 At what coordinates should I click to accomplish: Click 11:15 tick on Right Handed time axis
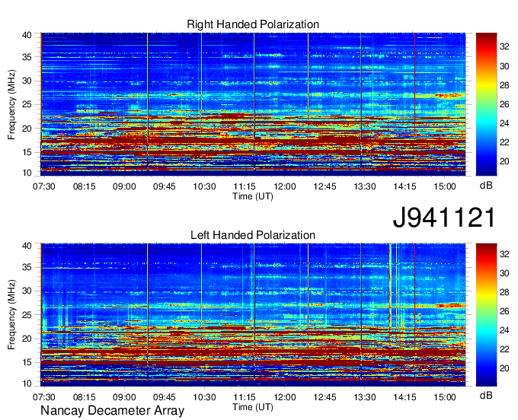click(245, 186)
